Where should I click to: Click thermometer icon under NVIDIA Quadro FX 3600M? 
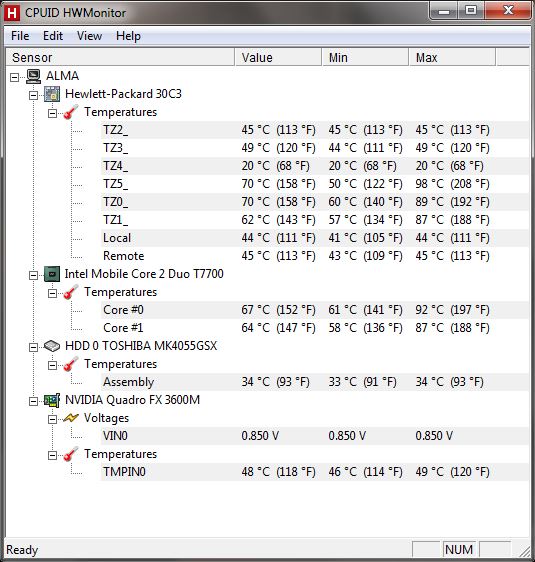71,454
